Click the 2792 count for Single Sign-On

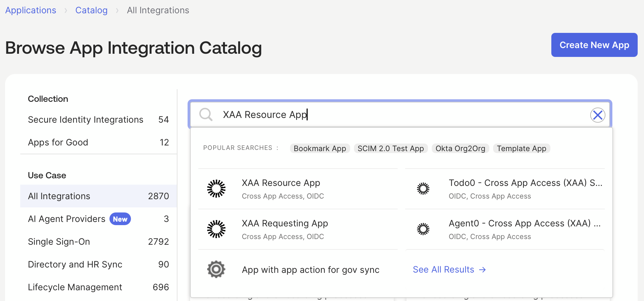click(x=158, y=242)
